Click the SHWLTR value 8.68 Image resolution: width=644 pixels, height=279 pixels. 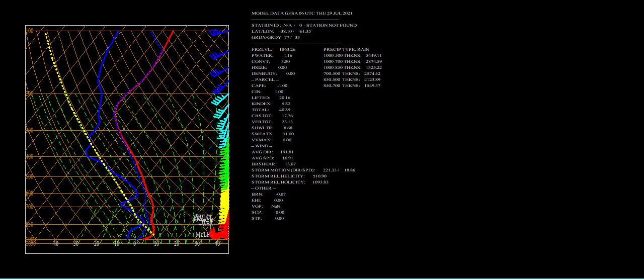[288, 128]
